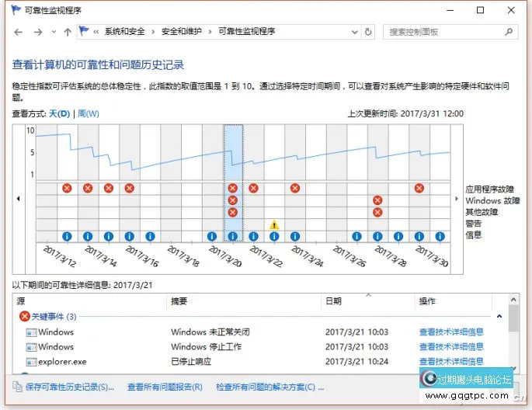Click 保存可靠性历史记录(S)... link
The height and width of the screenshot is (410, 532).
tap(70, 387)
